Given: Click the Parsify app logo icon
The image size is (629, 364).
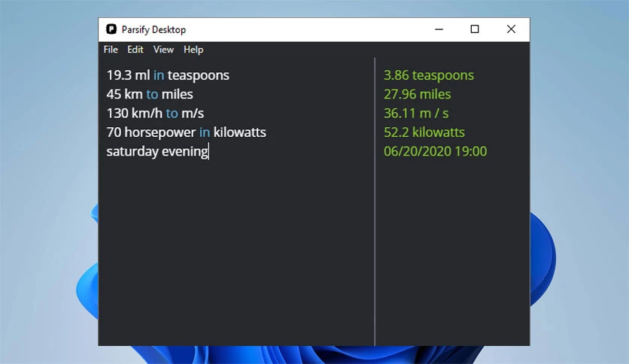Looking at the screenshot, I should click(x=111, y=29).
